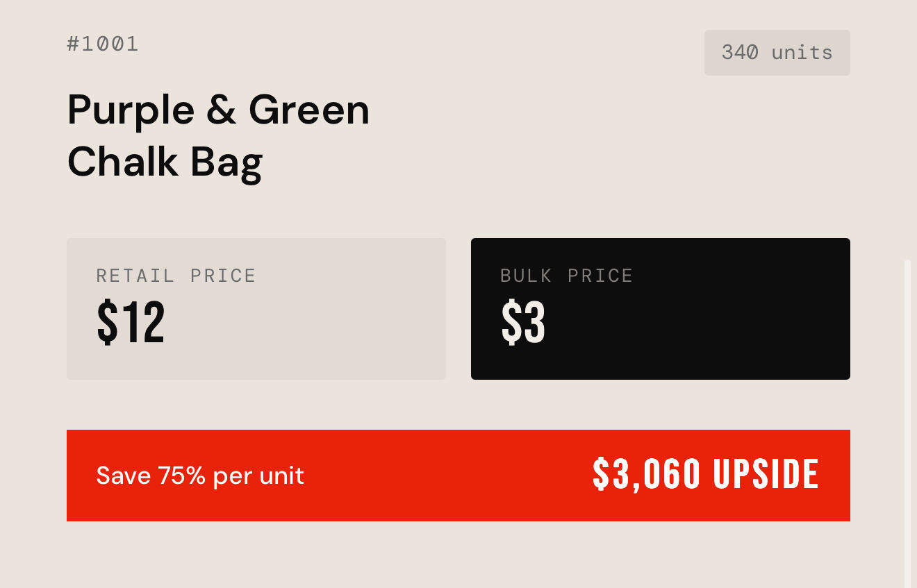Click the word Green in the title

(x=309, y=110)
